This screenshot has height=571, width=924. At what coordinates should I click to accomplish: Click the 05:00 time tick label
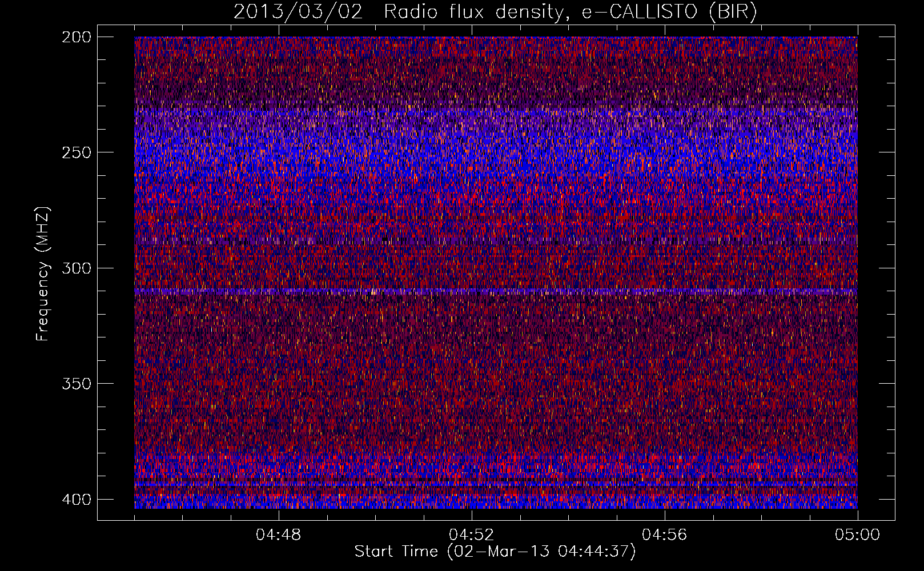coord(858,535)
